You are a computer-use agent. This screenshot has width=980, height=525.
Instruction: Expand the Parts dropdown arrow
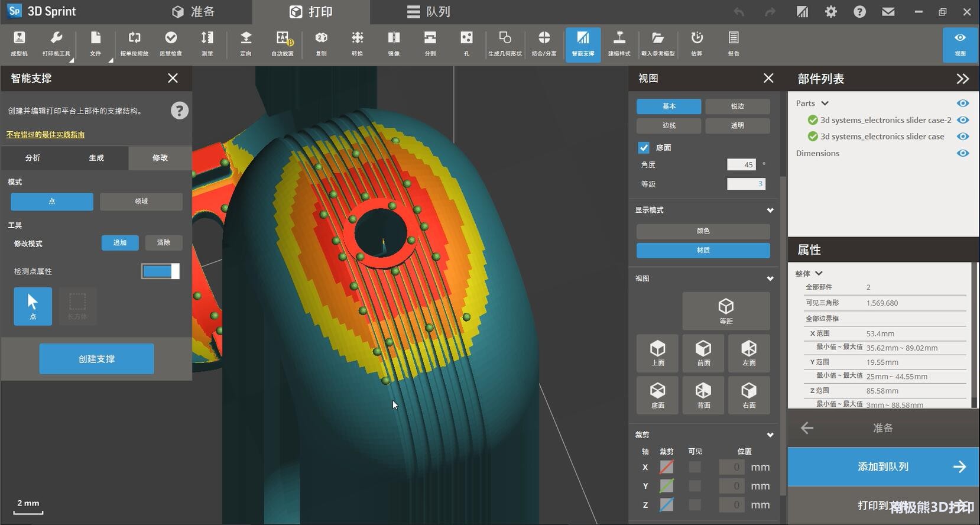[825, 103]
